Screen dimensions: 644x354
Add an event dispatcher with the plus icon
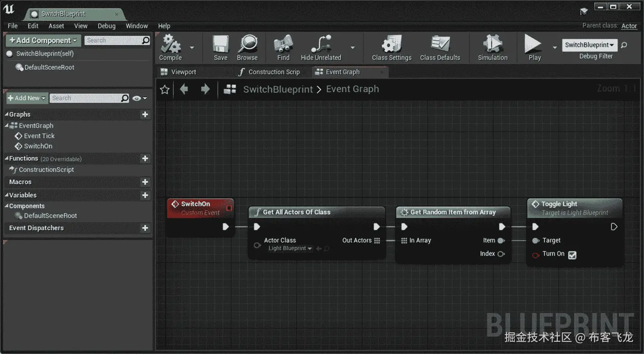click(x=145, y=228)
